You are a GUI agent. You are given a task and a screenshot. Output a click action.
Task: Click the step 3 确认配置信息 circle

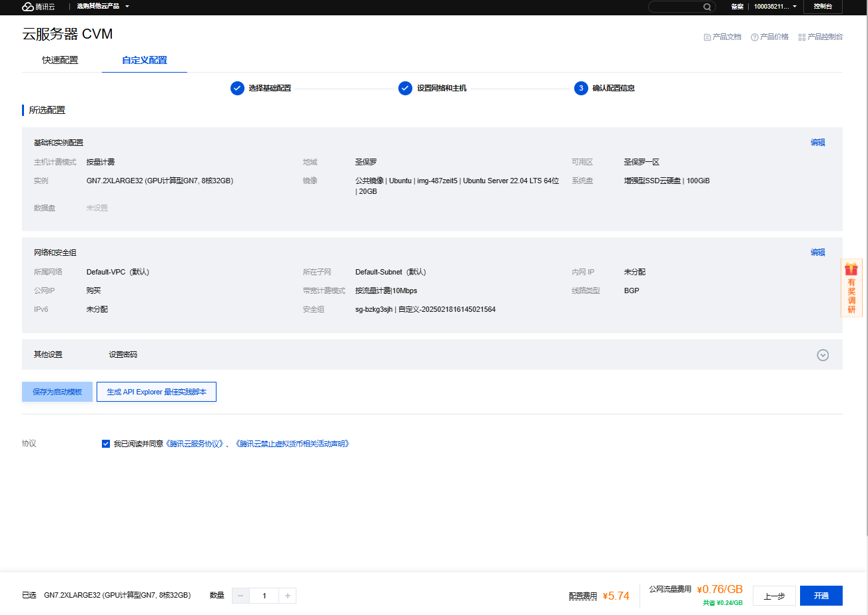pos(581,88)
